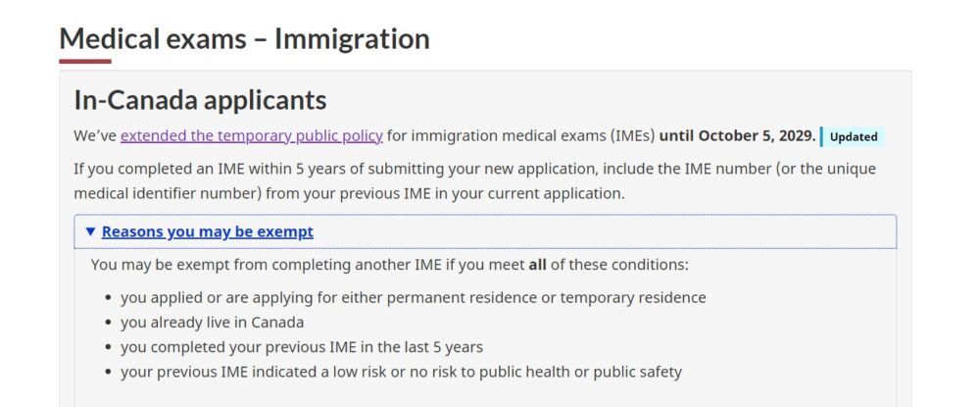The width and height of the screenshot is (980, 407).
Task: Click the bullet 'completed your previous IME in the last 5 years'
Action: (302, 347)
